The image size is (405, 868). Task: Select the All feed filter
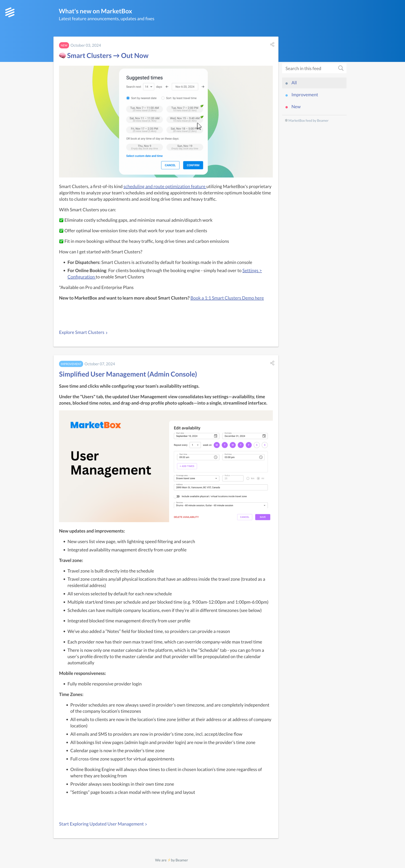(x=314, y=83)
